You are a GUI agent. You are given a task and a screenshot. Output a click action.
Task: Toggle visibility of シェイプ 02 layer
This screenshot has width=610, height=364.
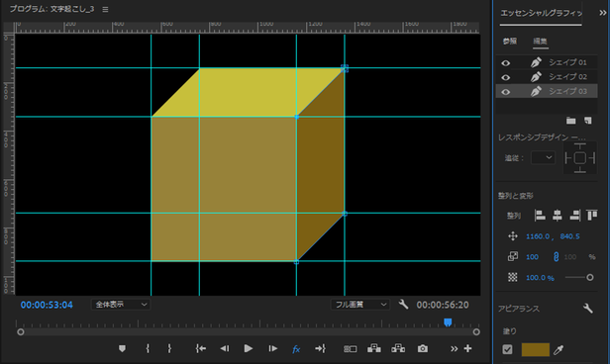(x=505, y=77)
